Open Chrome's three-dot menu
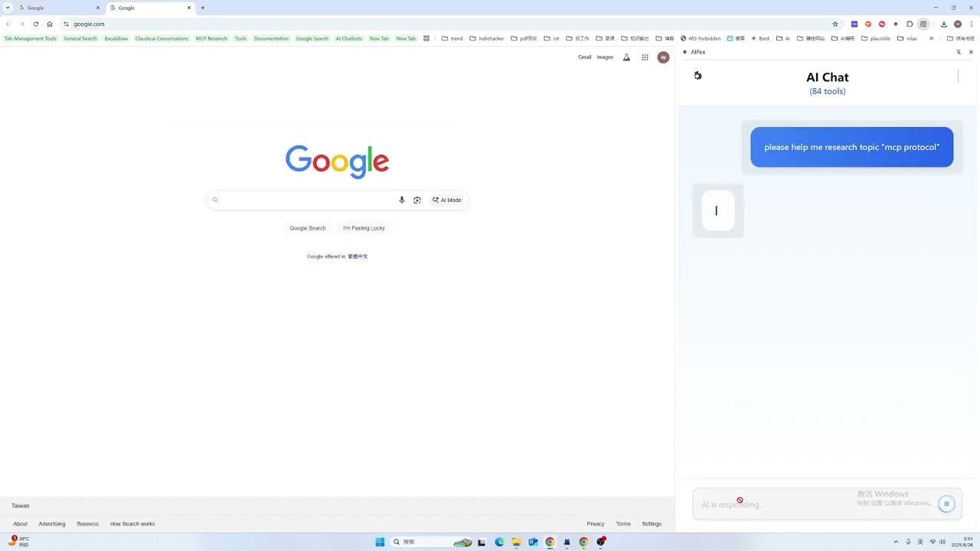 [971, 24]
